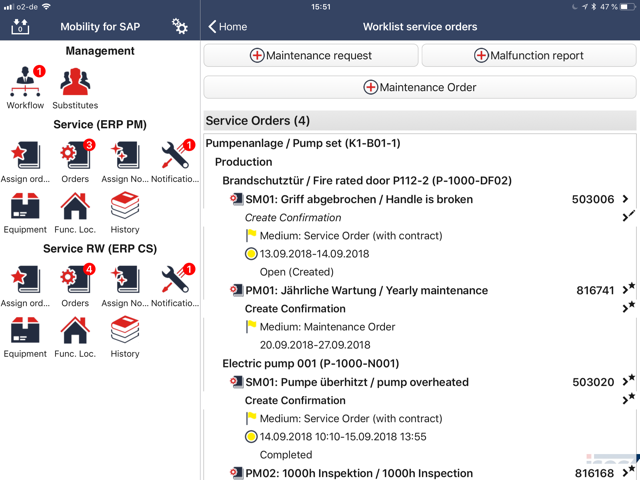Click Medium: Maintenance Order priority line
Image resolution: width=640 pixels, height=480 pixels.
pyautogui.click(x=327, y=327)
